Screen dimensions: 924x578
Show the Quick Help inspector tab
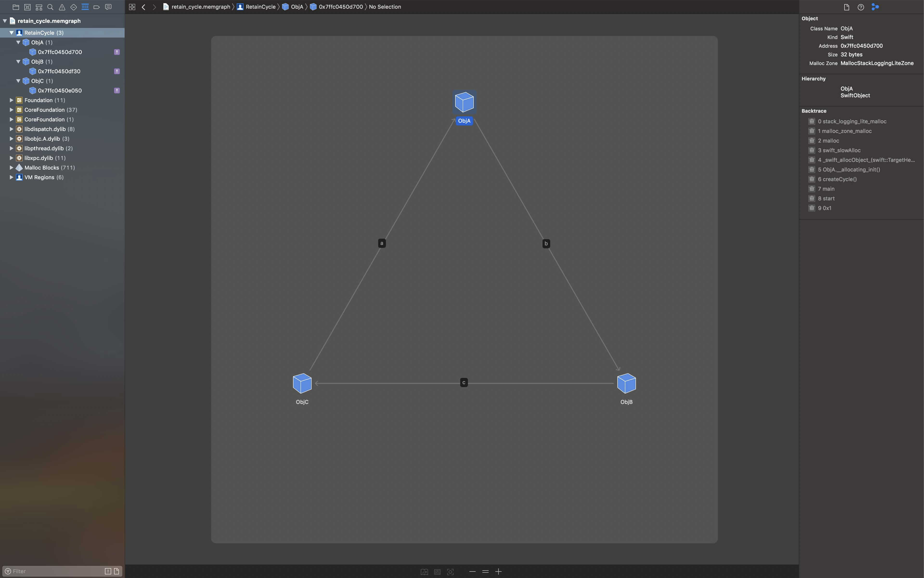860,7
